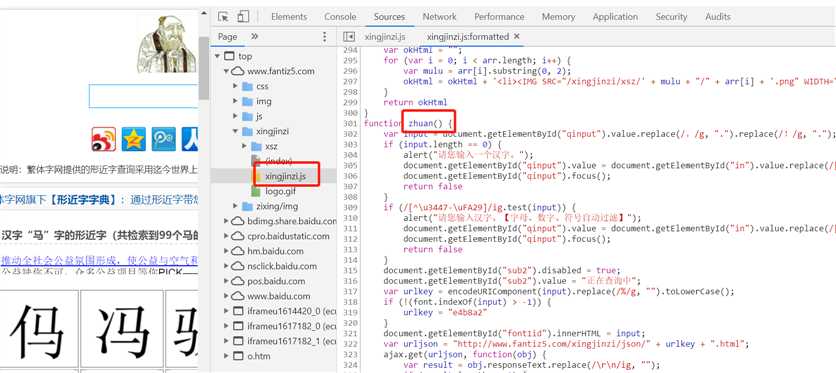
Task: Click line number 301 gutter
Action: point(350,124)
